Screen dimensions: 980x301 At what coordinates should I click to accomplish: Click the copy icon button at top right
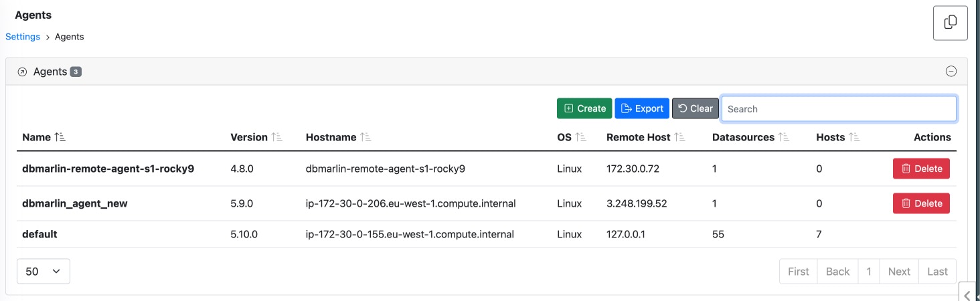[x=950, y=23]
